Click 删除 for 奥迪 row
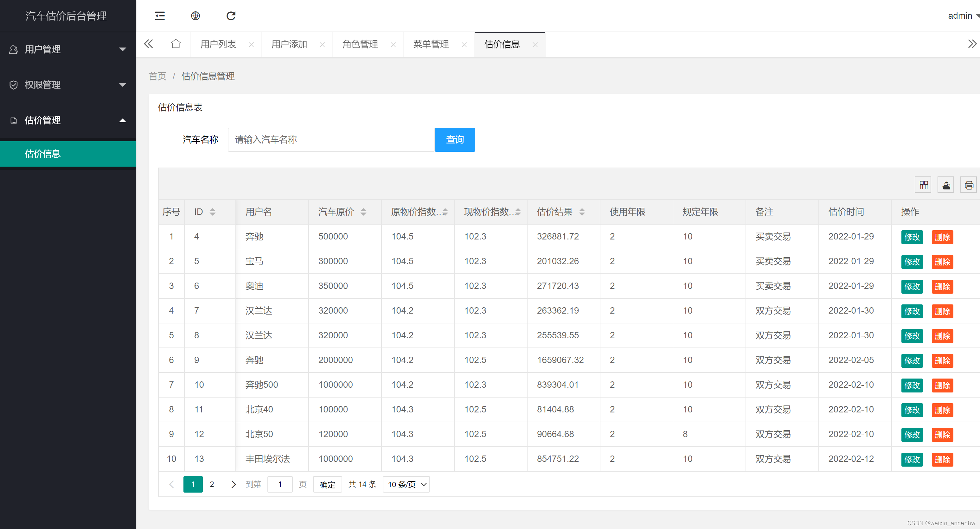This screenshot has height=529, width=980. pyautogui.click(x=942, y=286)
